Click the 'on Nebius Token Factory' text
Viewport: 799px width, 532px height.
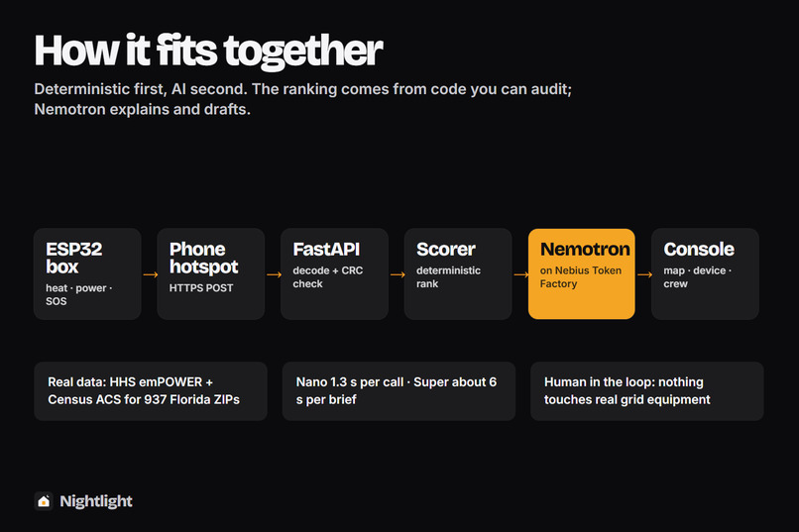coord(581,277)
